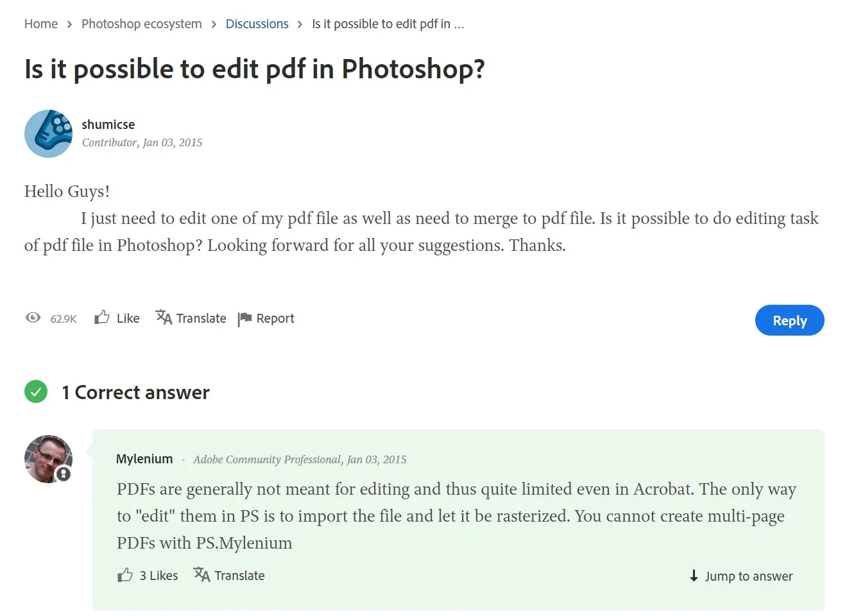Click the green correct answer checkmark

coord(36,392)
